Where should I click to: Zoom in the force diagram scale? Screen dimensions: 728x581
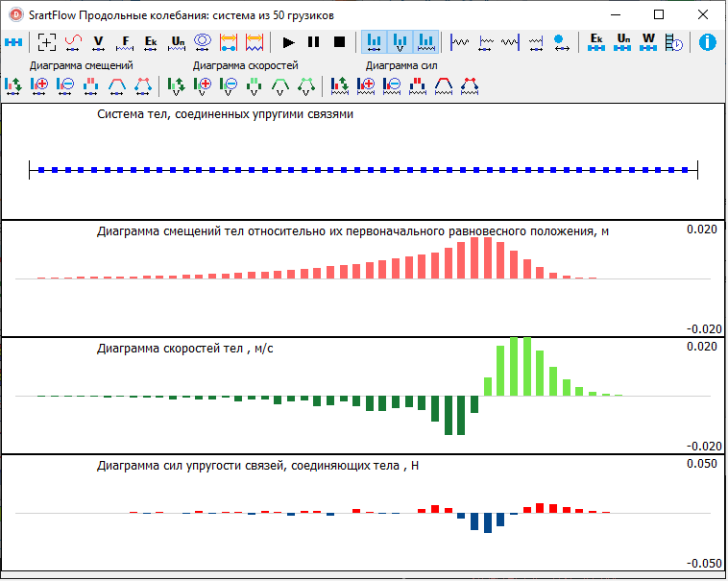[366, 86]
